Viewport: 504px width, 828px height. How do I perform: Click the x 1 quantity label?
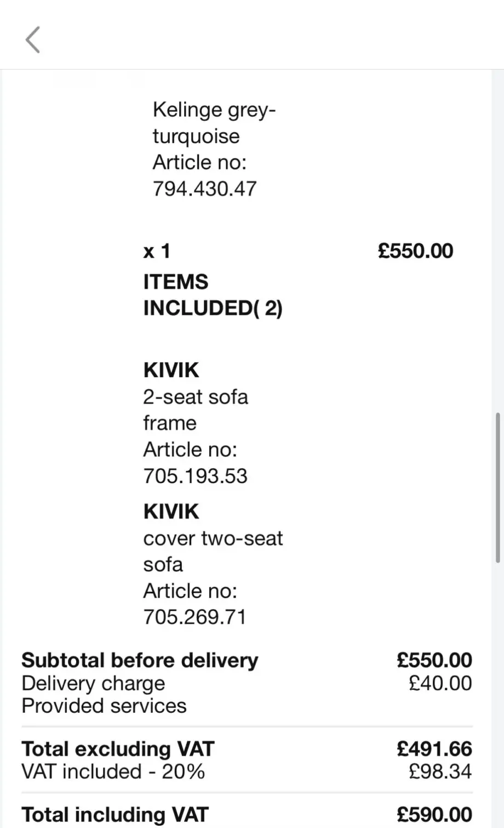click(x=157, y=251)
